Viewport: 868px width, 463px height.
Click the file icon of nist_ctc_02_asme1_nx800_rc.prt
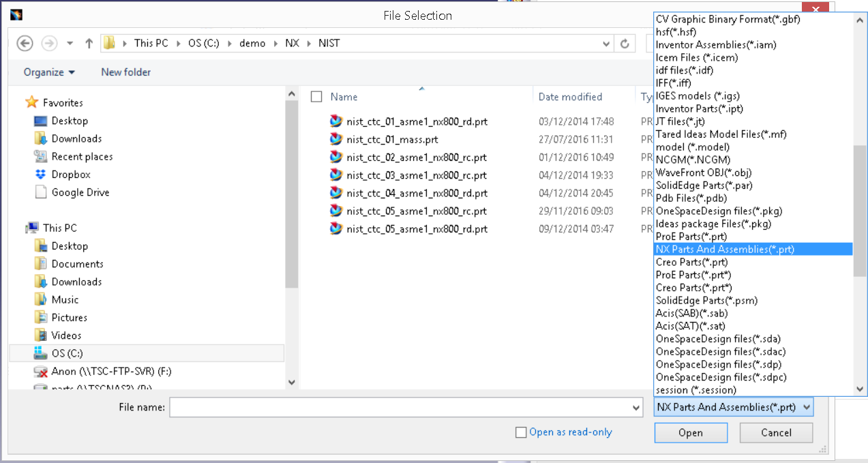pyautogui.click(x=335, y=157)
